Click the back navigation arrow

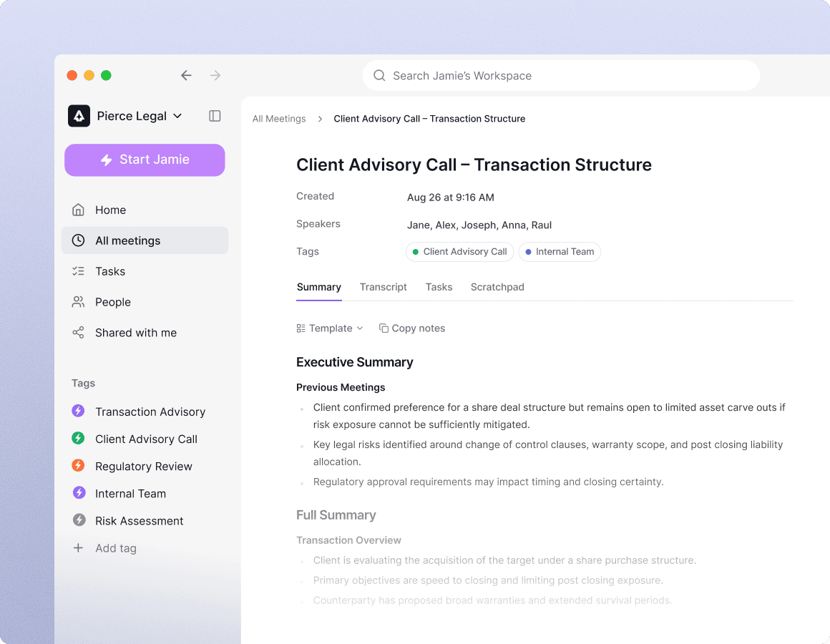click(186, 75)
